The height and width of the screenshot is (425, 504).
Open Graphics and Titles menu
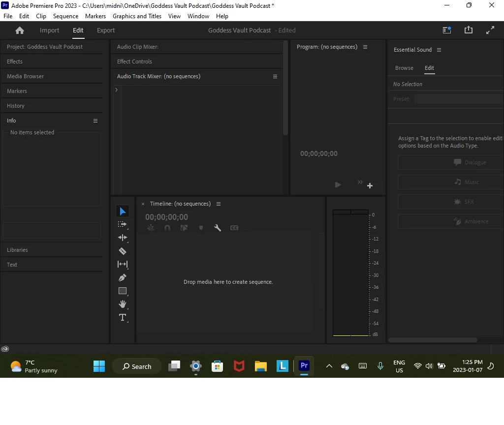[137, 16]
